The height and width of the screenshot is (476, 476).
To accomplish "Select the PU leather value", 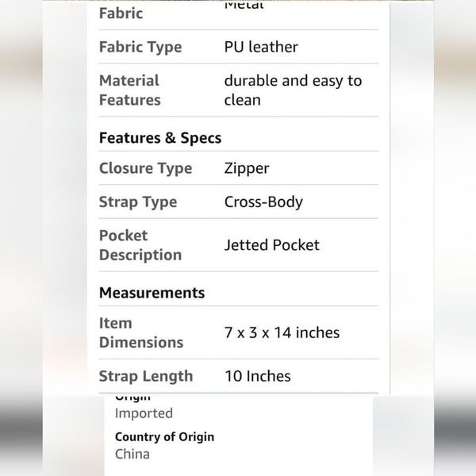I will pyautogui.click(x=261, y=47).
